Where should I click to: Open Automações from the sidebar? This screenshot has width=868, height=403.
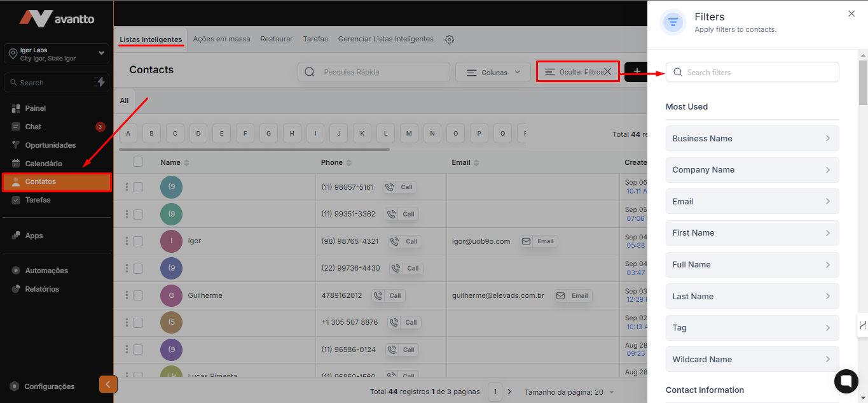click(x=46, y=271)
